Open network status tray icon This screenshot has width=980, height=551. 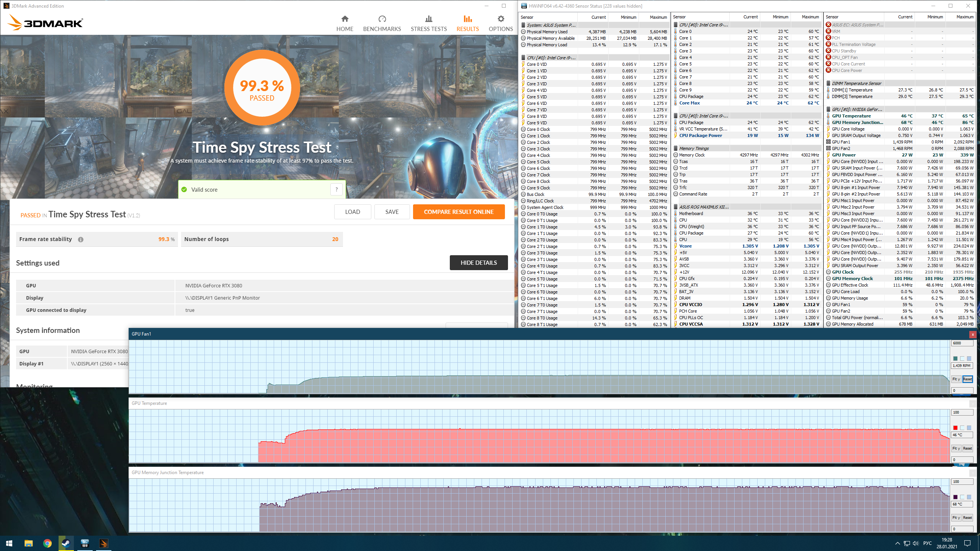[x=906, y=543]
